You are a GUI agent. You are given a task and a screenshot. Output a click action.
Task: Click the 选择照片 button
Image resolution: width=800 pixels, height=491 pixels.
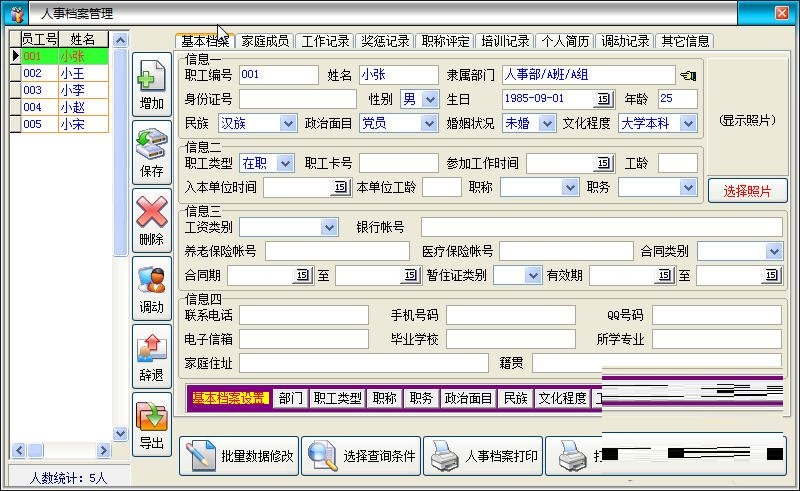coord(747,191)
